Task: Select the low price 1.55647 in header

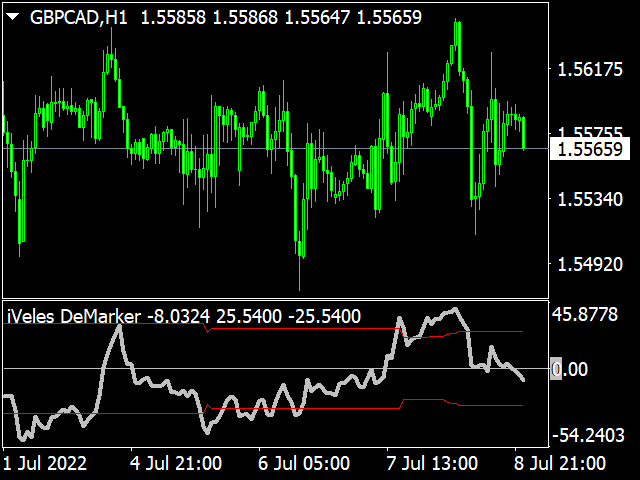Action: [x=317, y=18]
